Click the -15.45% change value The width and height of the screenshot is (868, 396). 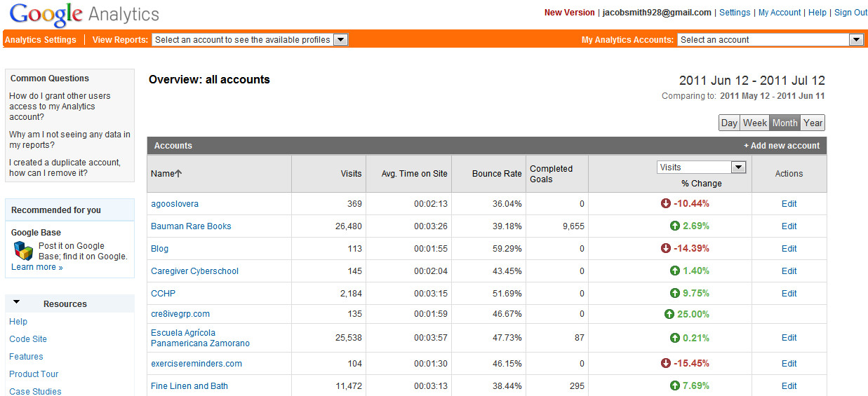pos(691,363)
